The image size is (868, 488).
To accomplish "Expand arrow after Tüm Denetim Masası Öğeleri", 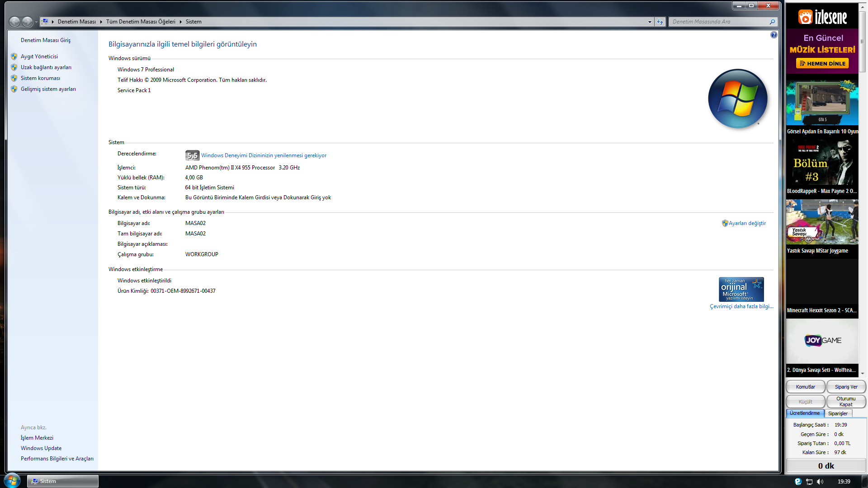I will coord(180,22).
